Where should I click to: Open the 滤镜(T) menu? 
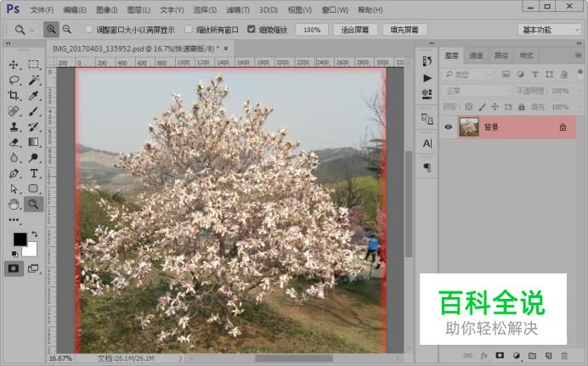coord(236,9)
